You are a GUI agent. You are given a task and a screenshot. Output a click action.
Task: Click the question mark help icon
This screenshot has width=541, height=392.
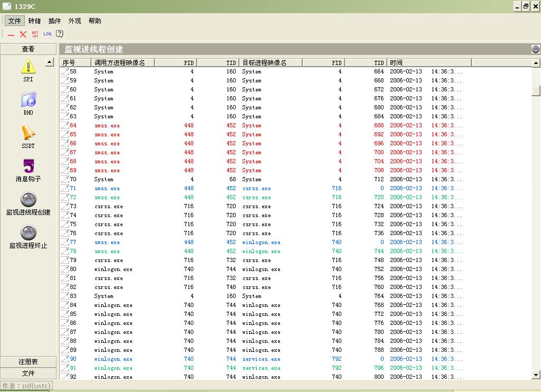(x=60, y=34)
